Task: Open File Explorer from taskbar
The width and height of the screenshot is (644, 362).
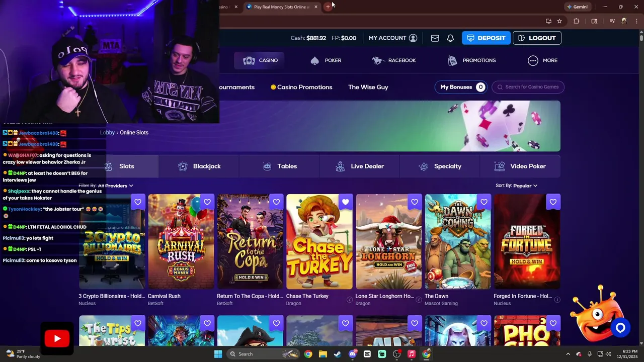Action: (x=323, y=354)
